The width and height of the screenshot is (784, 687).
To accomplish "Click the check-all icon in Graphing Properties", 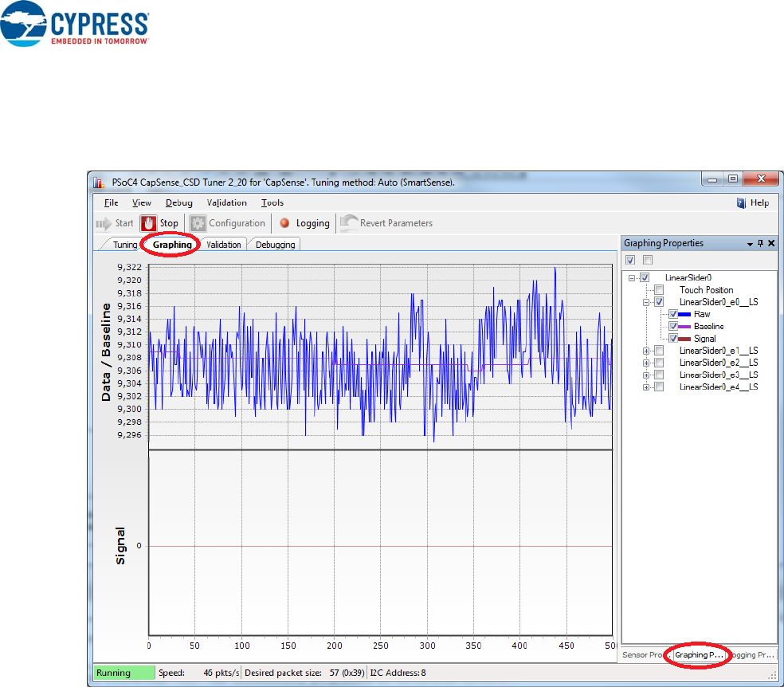I will pyautogui.click(x=630, y=260).
